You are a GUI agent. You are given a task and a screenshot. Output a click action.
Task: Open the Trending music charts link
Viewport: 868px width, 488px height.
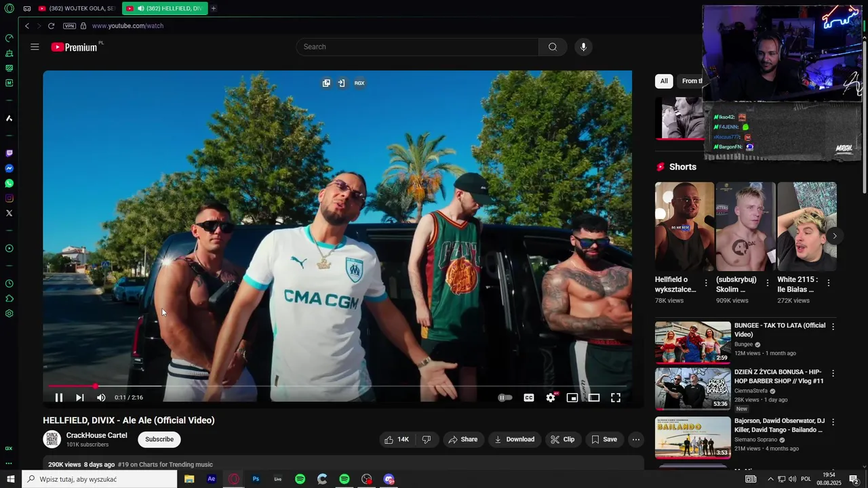click(165, 465)
